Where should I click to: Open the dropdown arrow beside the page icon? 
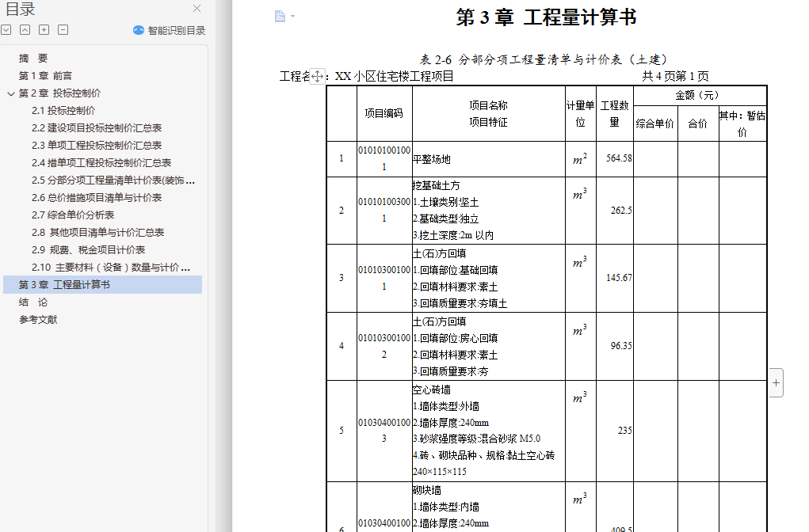pos(292,17)
